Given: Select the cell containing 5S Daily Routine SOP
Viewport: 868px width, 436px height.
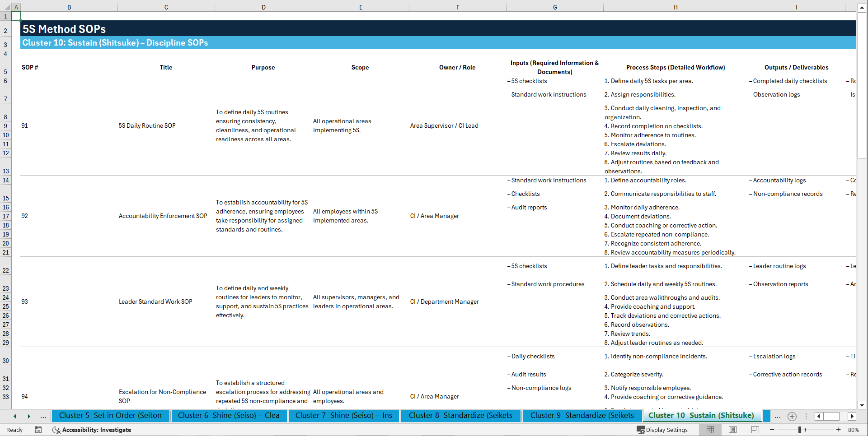Looking at the screenshot, I should pos(147,125).
